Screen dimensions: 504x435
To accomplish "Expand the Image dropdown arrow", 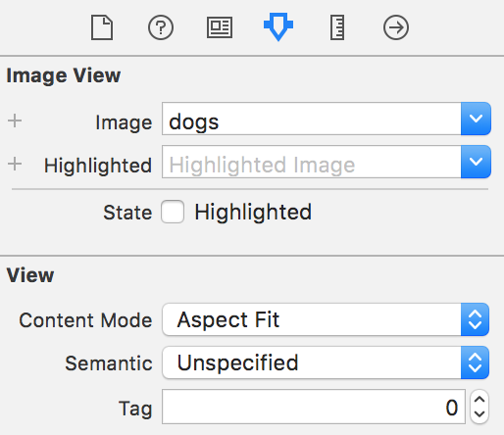I will (476, 119).
